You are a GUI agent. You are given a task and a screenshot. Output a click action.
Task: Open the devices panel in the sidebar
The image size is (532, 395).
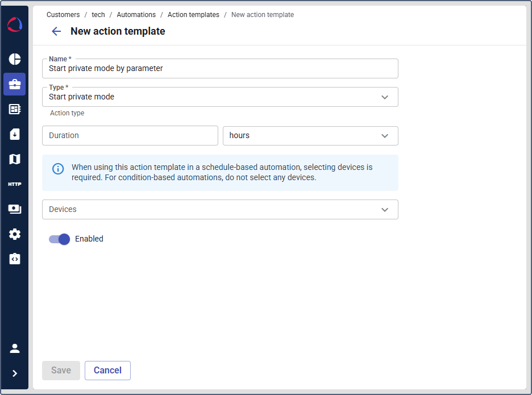14,109
